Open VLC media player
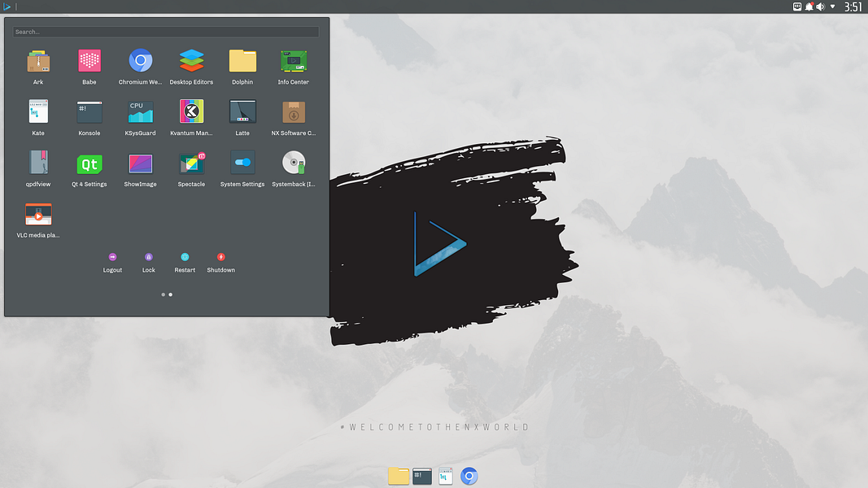Image resolution: width=868 pixels, height=488 pixels. 38,220
